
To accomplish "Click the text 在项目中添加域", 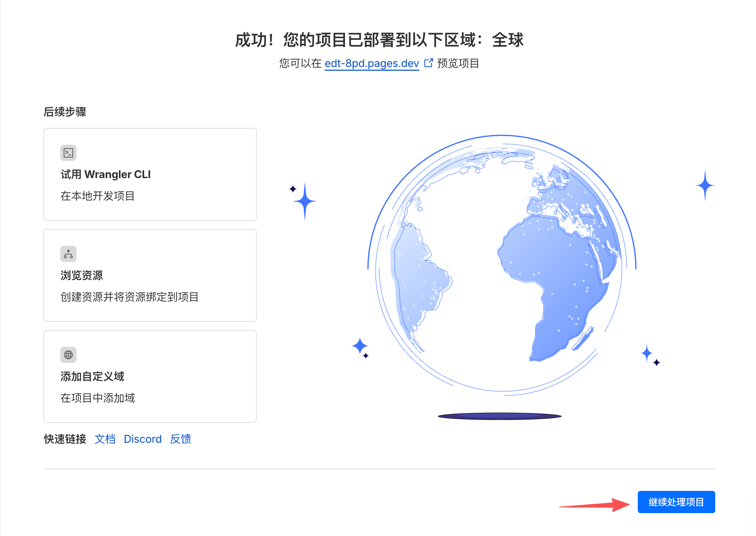I will (98, 398).
